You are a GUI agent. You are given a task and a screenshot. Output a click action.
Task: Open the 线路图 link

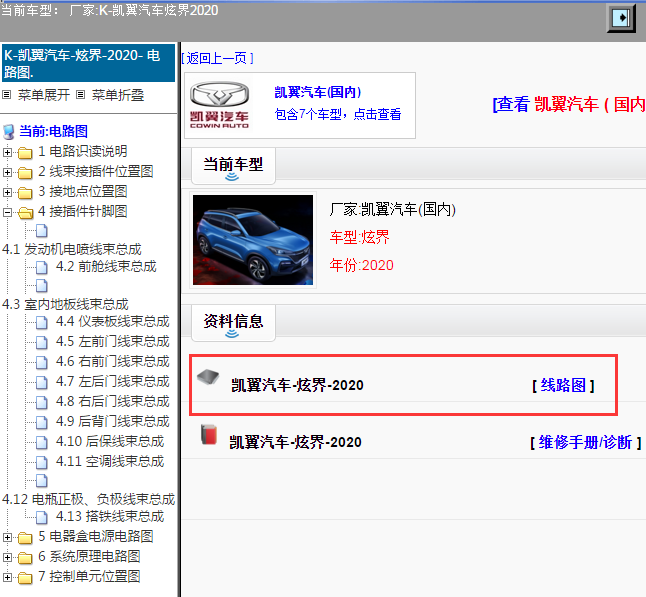point(563,385)
